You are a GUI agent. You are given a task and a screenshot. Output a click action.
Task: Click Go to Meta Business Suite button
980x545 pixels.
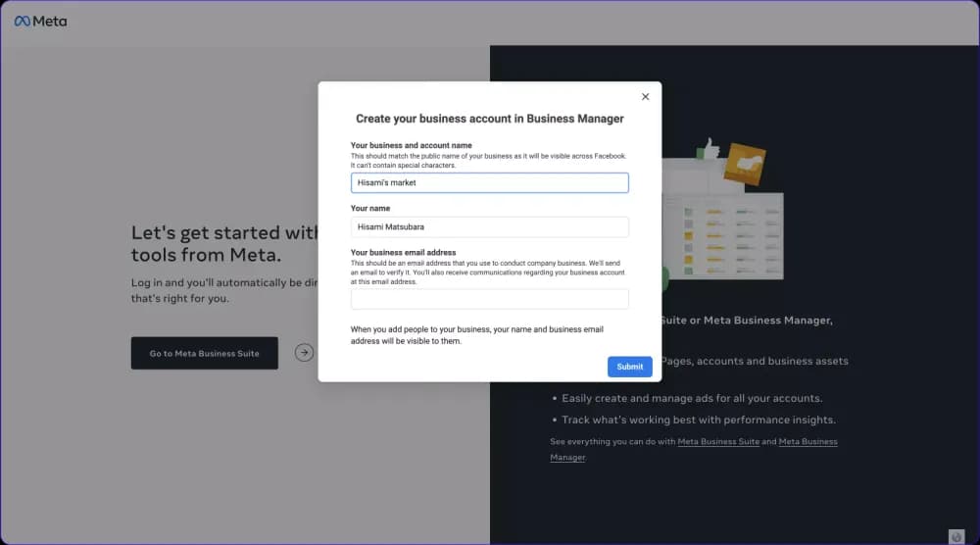(x=204, y=354)
